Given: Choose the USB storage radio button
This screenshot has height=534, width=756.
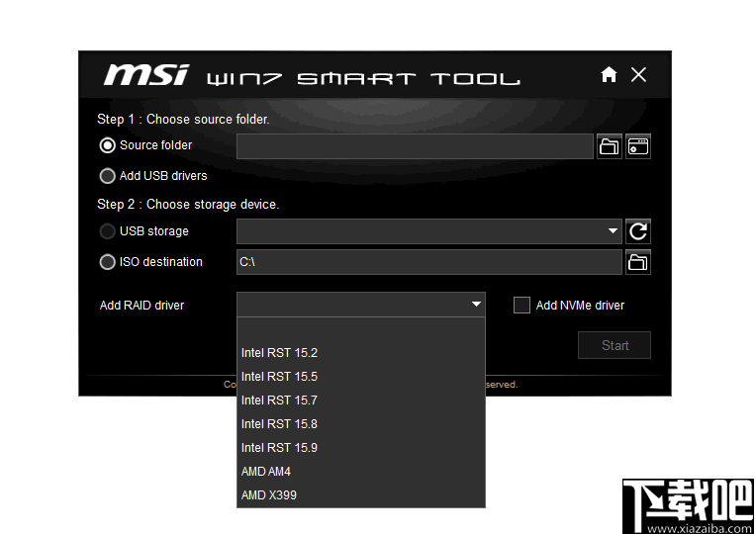Looking at the screenshot, I should [107, 231].
